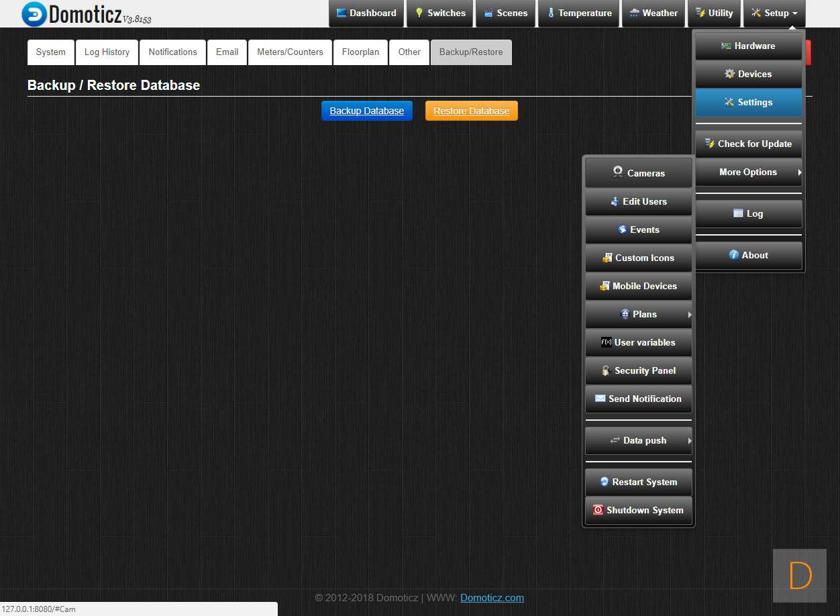The height and width of the screenshot is (616, 840).
Task: Click the About info icon
Action: pos(734,255)
